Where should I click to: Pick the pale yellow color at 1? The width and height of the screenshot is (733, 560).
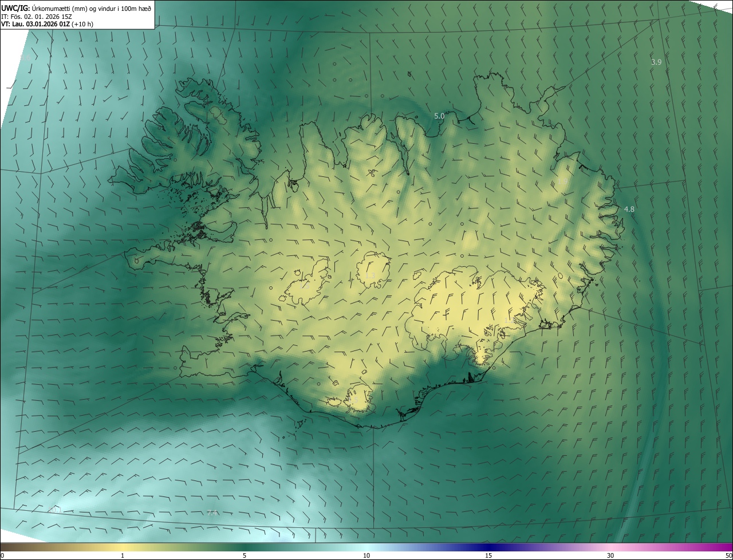click(123, 547)
